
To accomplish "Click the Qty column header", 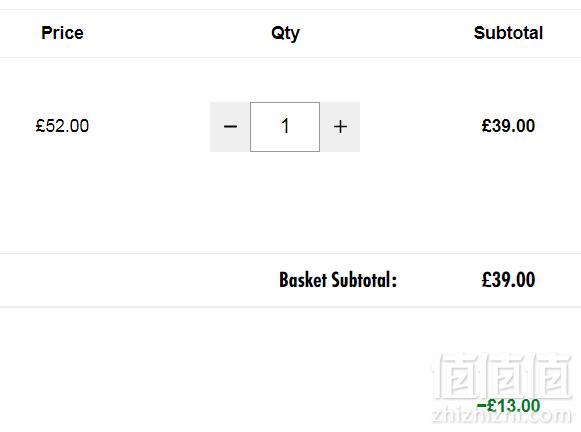I will click(285, 33).
